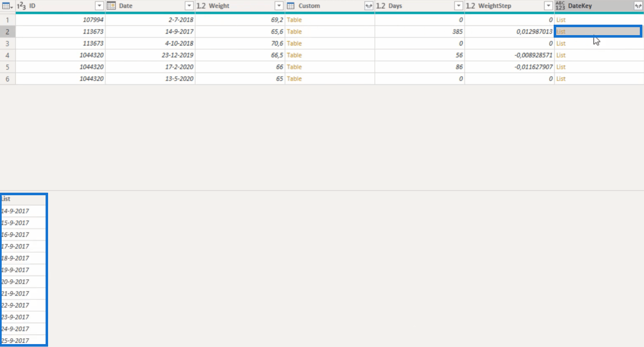Screen dimensions: 644x347
Task: Select the WeightStep column header
Action: [x=509, y=6]
